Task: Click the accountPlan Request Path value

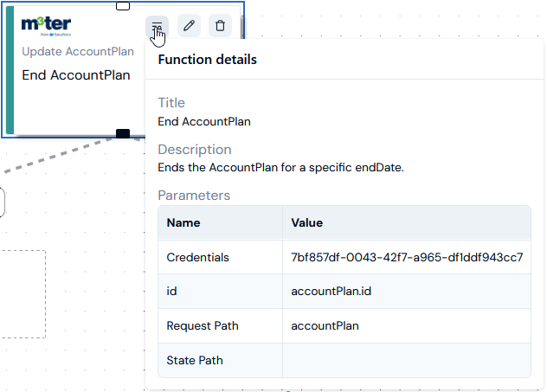Action: [x=325, y=325]
